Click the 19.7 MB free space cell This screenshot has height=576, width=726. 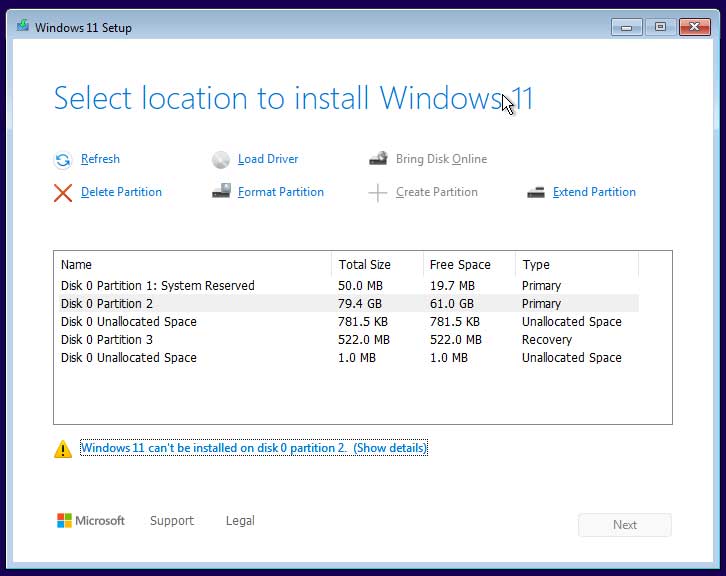click(x=452, y=285)
